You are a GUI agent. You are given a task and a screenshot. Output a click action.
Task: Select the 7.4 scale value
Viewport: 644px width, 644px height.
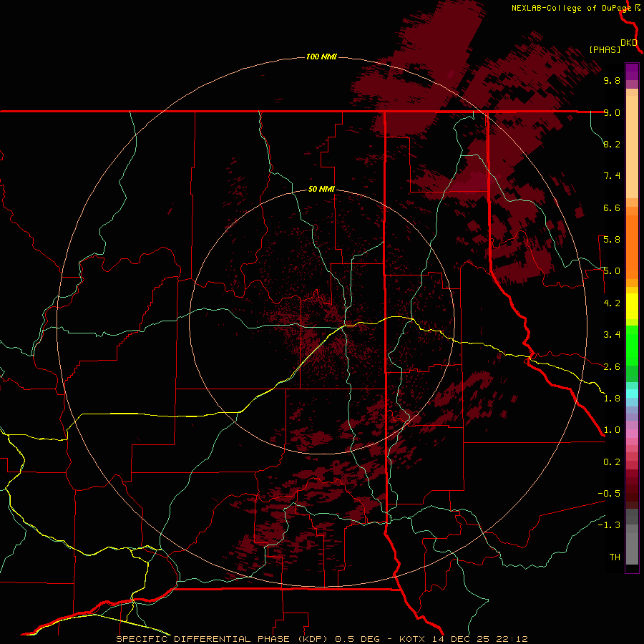coord(612,176)
